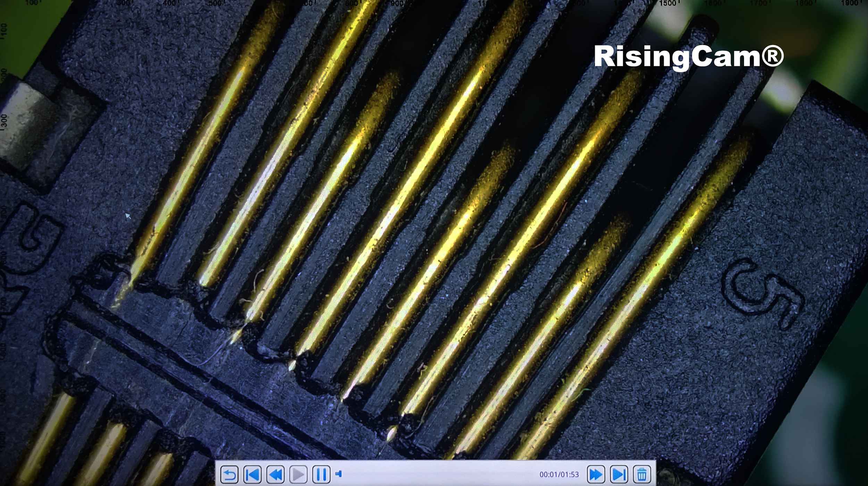
Task: Skip to the next video file
Action: (619, 474)
